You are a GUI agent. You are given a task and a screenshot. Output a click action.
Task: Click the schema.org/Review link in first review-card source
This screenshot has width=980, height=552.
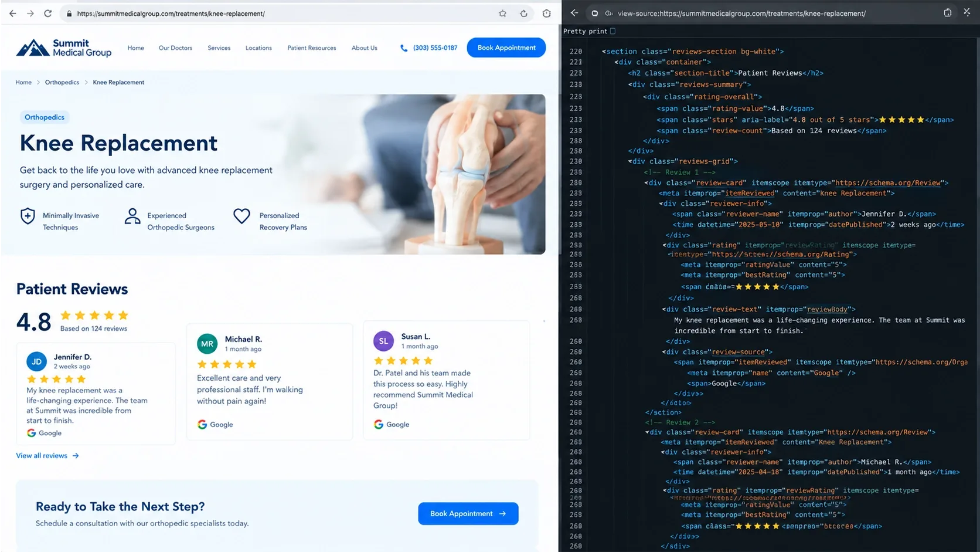click(x=887, y=182)
